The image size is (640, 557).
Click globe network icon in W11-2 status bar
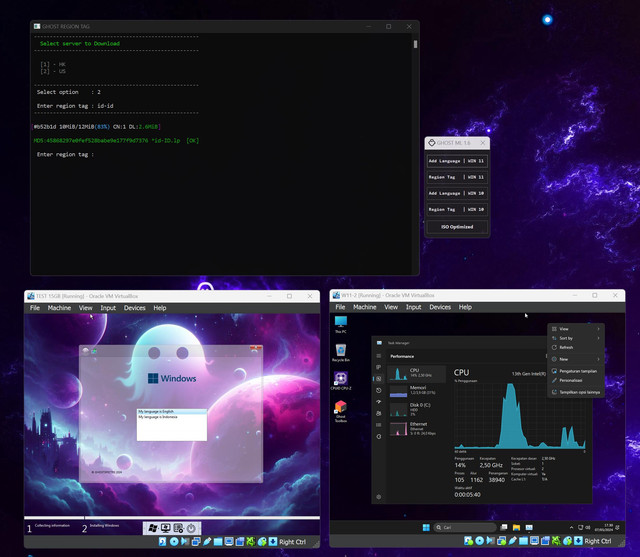click(567, 541)
